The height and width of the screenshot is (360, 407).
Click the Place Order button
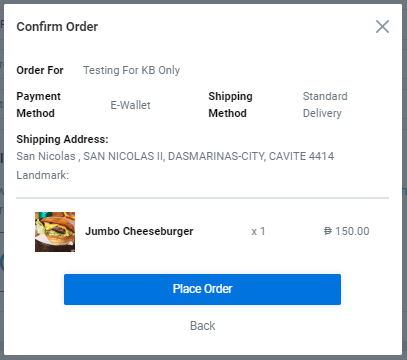tap(202, 289)
